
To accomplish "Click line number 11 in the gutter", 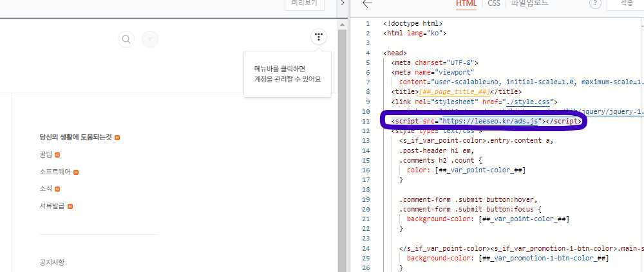I will (366, 121).
